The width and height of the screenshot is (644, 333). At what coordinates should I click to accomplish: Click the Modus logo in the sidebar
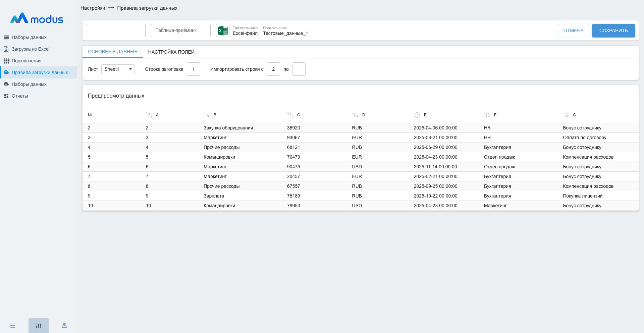[x=37, y=19]
